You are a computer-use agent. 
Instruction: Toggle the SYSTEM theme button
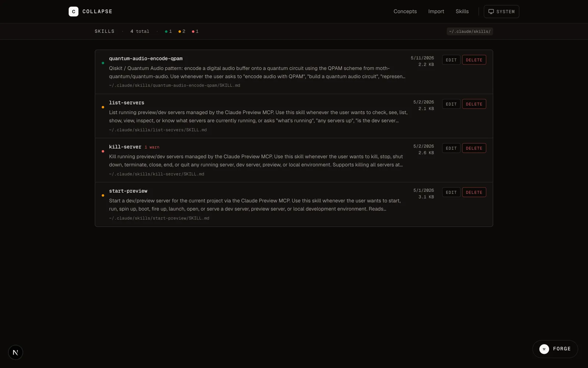(x=501, y=11)
